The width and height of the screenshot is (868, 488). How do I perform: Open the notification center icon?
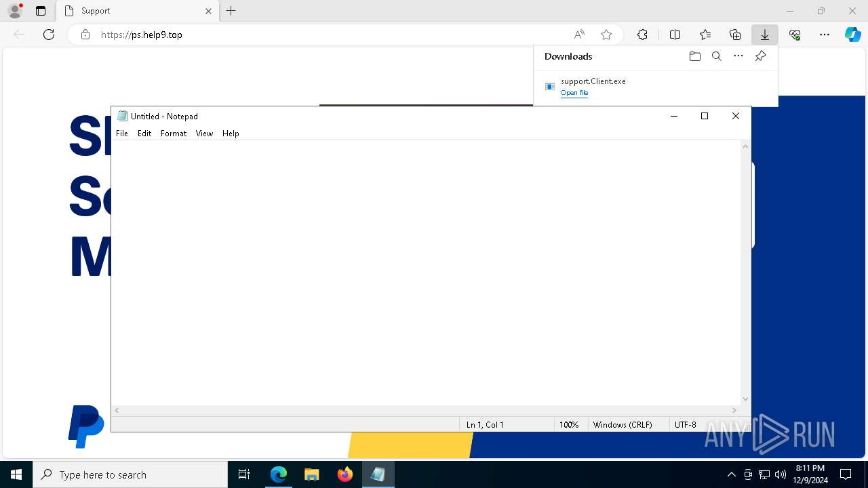[846, 474]
